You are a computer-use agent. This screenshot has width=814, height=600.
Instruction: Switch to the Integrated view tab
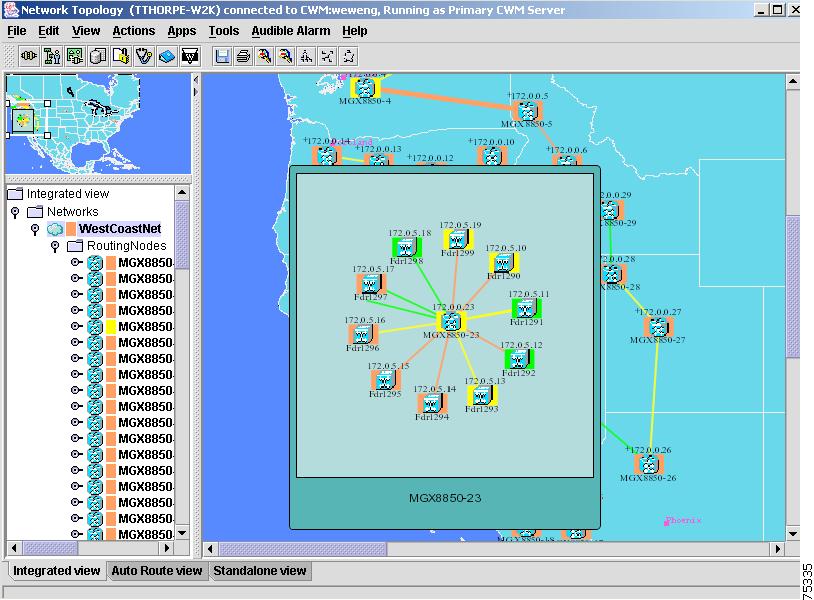(x=56, y=570)
